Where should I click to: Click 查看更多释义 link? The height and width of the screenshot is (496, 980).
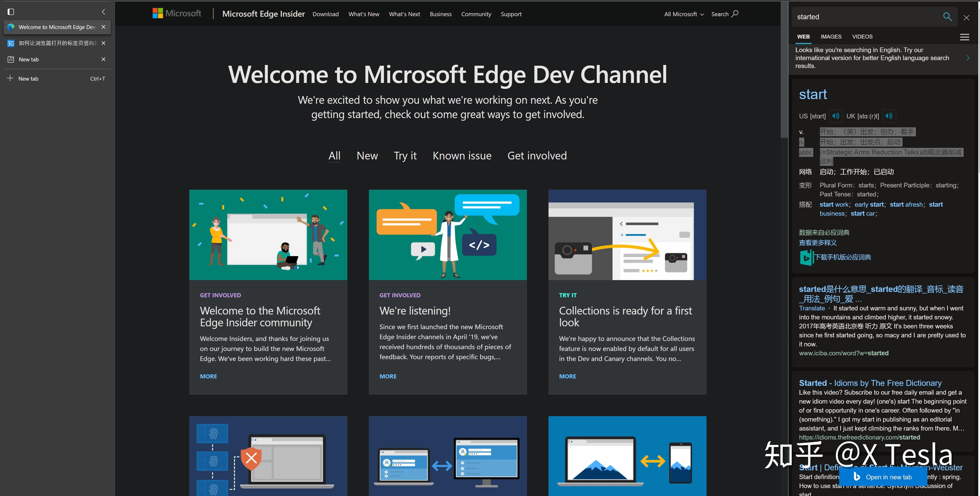(x=818, y=243)
